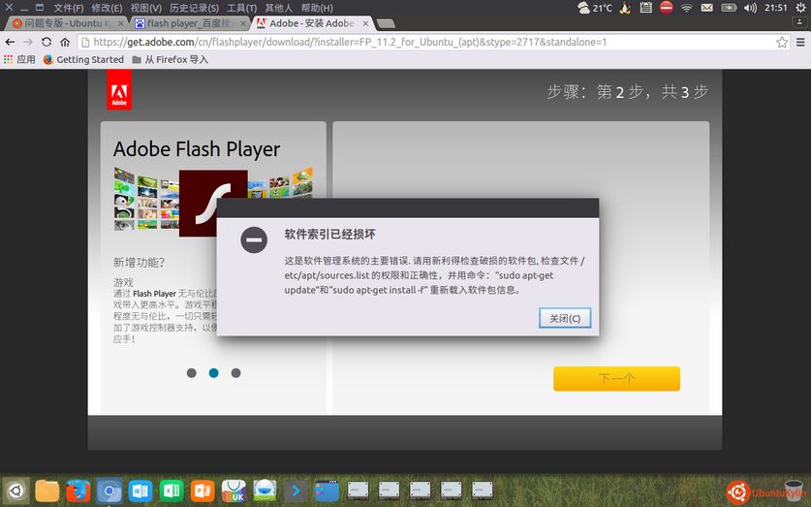Open the volume speaker indicator

750,8
